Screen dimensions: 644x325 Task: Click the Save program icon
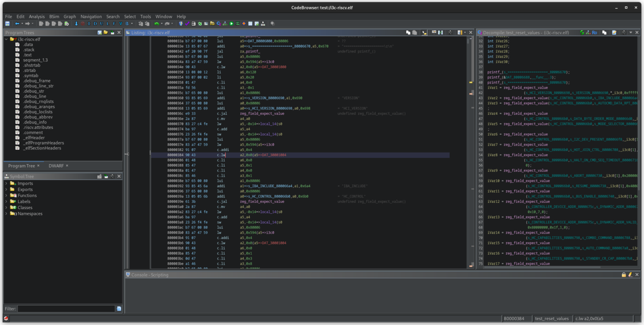8,24
